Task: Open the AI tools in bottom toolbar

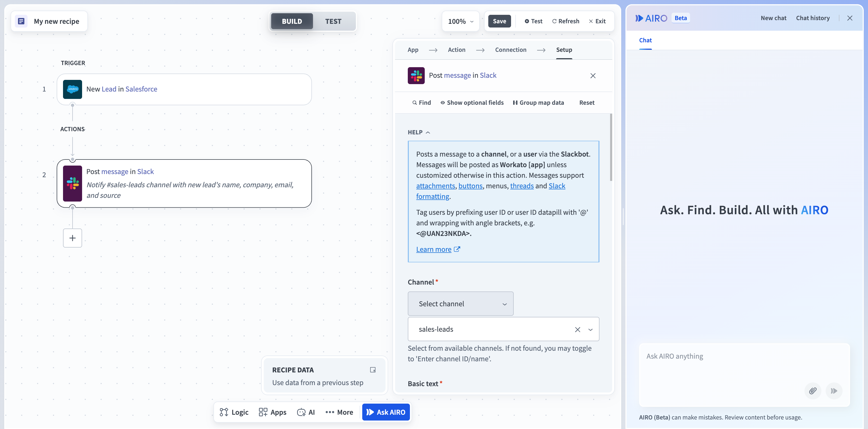Action: (306, 412)
